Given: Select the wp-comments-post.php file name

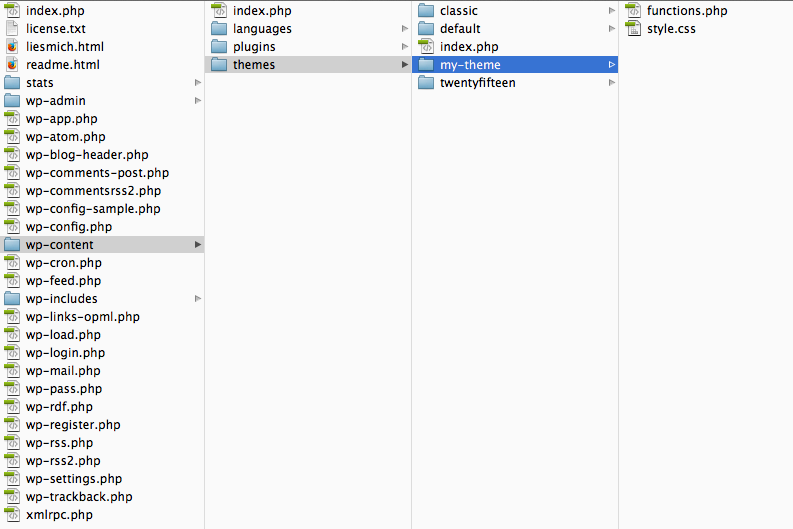Looking at the screenshot, I should point(98,173).
